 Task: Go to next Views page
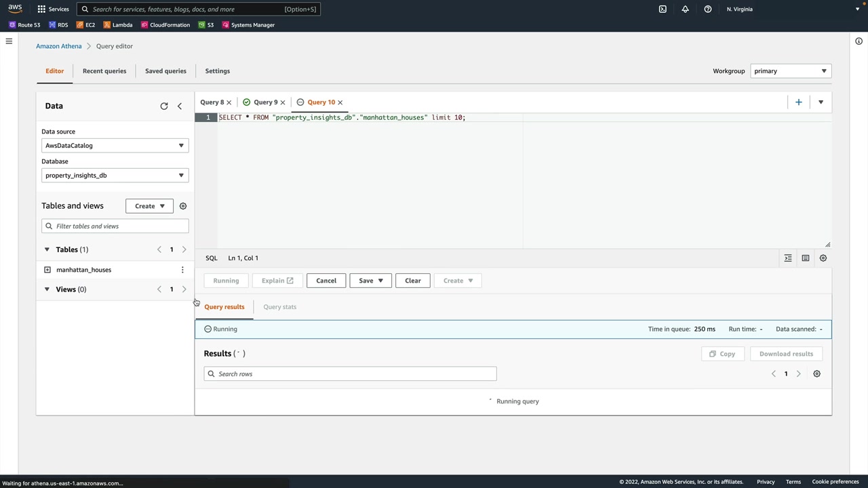click(184, 289)
